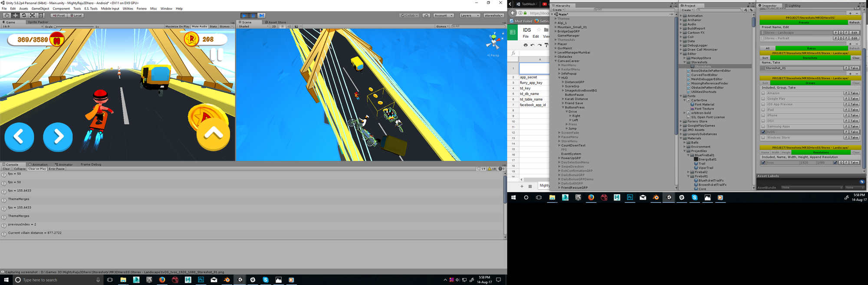
Task: Click the print icon in Google Sheets
Action: pos(525,45)
